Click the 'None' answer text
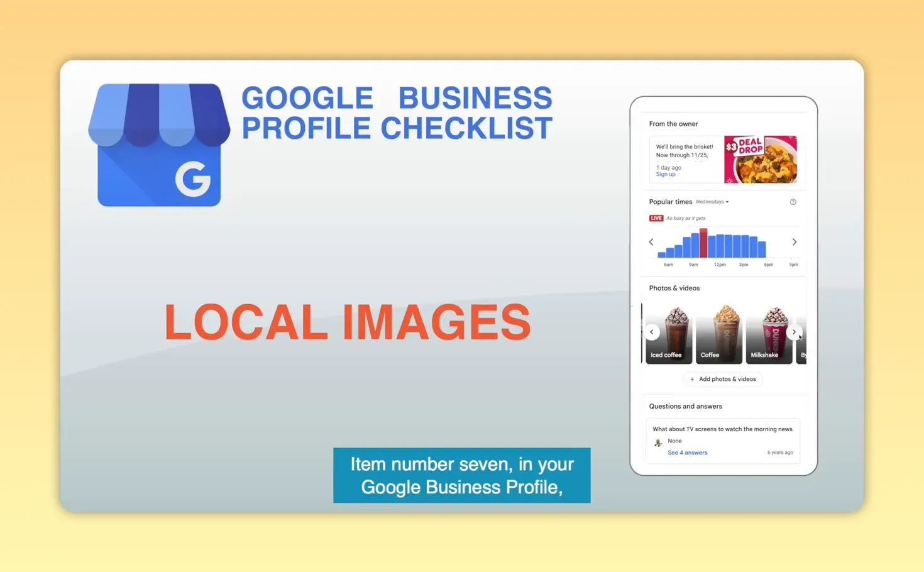 (x=674, y=441)
